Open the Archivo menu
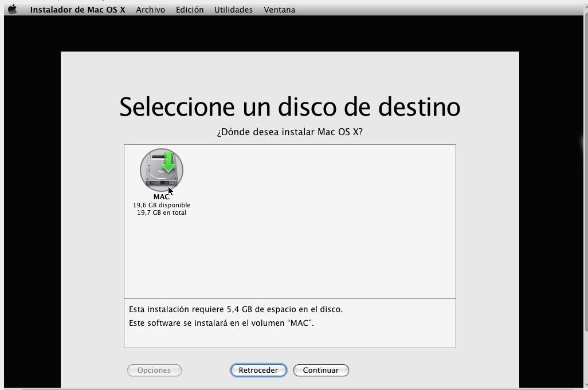Screen dimensions: 588x390 [150, 10]
